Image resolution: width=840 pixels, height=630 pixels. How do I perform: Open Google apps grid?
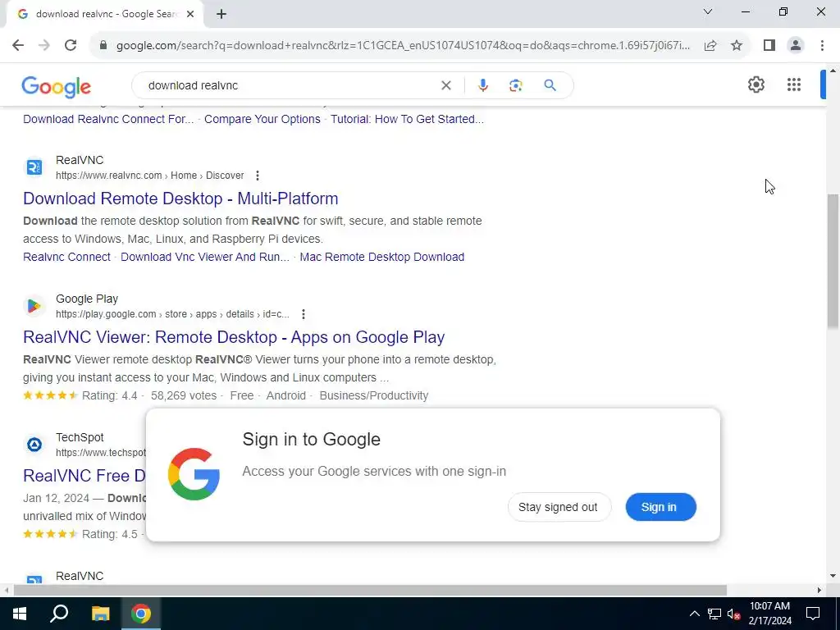pos(794,84)
